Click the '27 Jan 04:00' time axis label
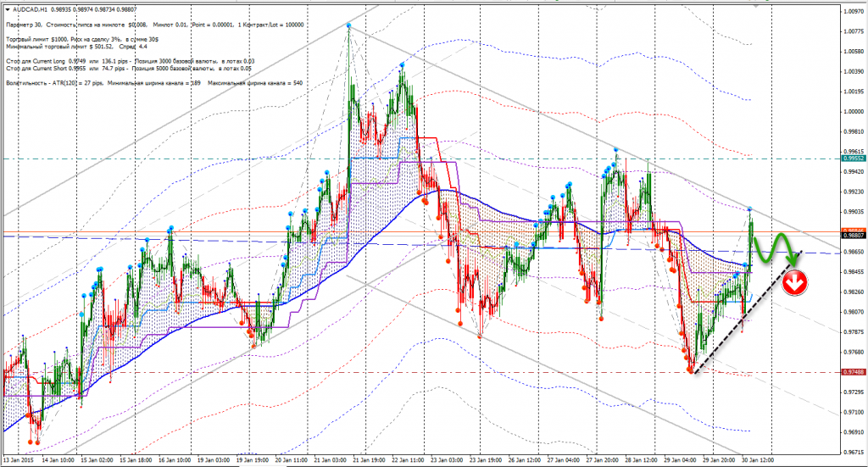Viewport: 868px width, 467px height. click(564, 460)
